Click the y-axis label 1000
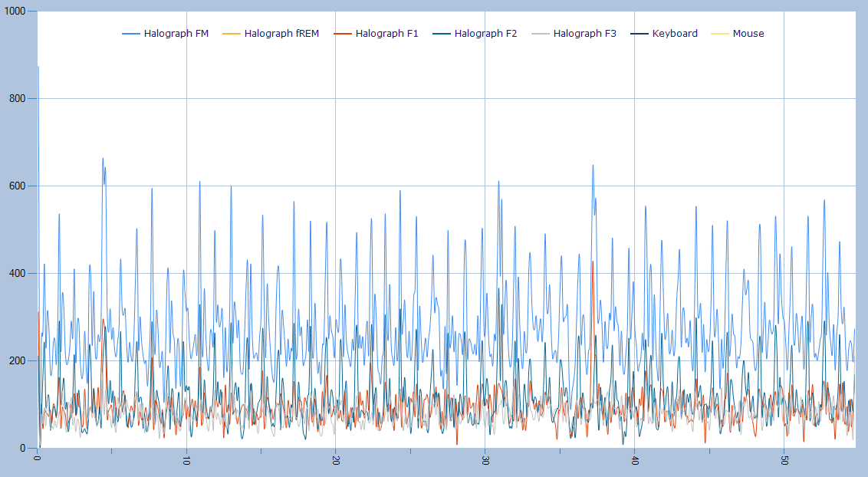Image resolution: width=868 pixels, height=477 pixels. (x=15, y=11)
